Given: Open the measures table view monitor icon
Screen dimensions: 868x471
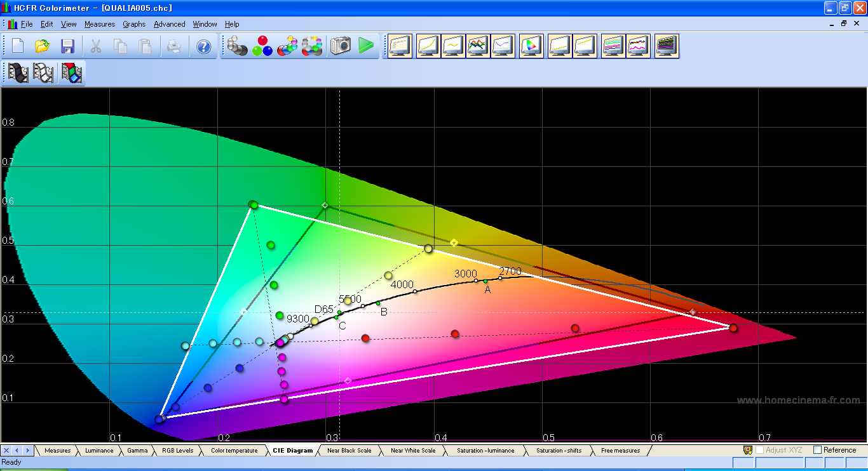Looking at the screenshot, I should 400,46.
